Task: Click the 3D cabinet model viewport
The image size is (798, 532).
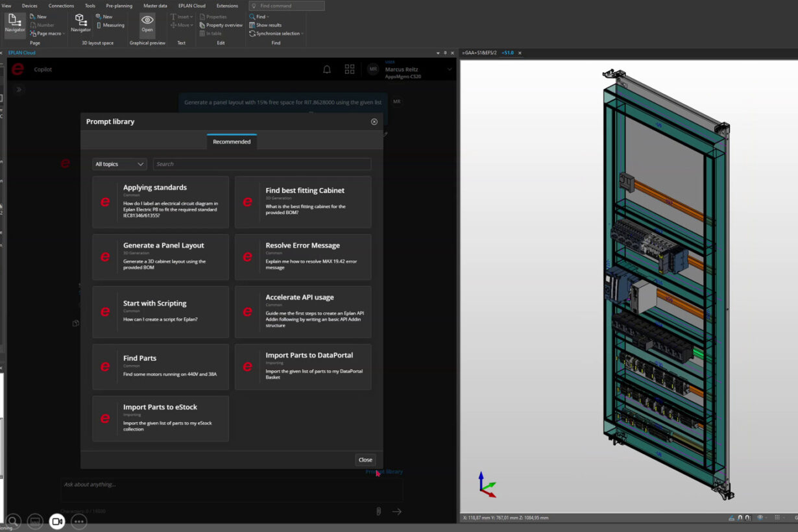Action: pos(629,285)
